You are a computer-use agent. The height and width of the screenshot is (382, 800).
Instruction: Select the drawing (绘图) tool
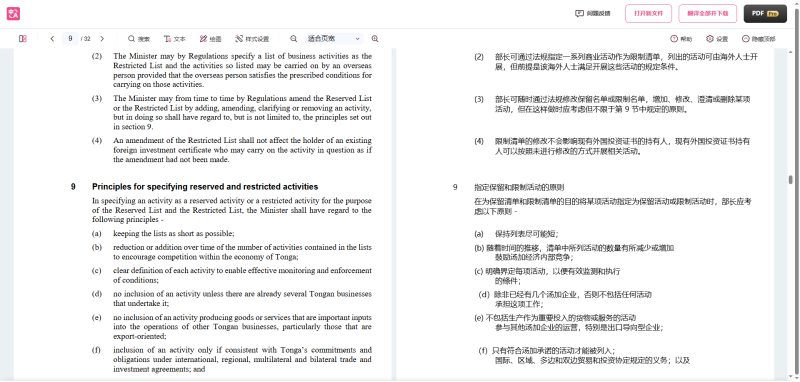click(210, 39)
